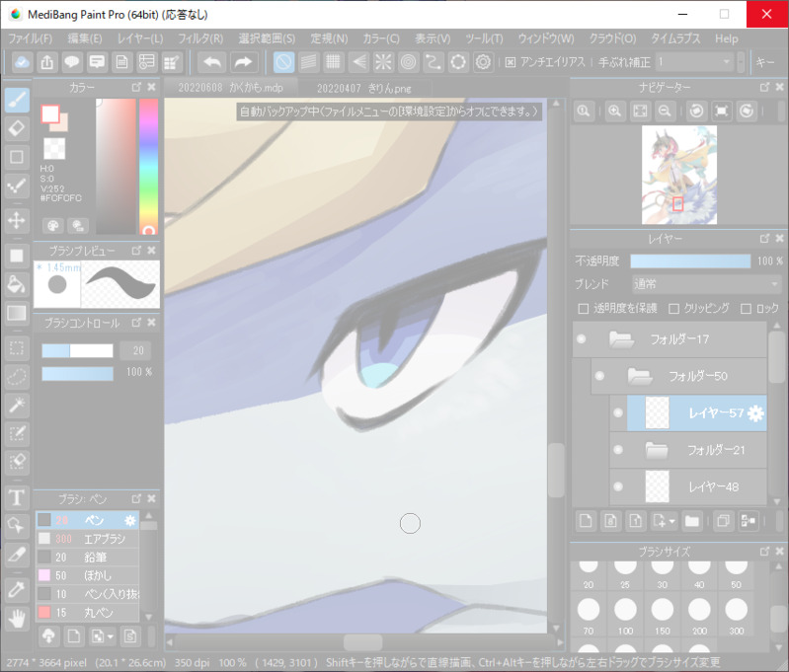Select the 鉛筆 brush
789x672 pixels.
click(x=87, y=558)
